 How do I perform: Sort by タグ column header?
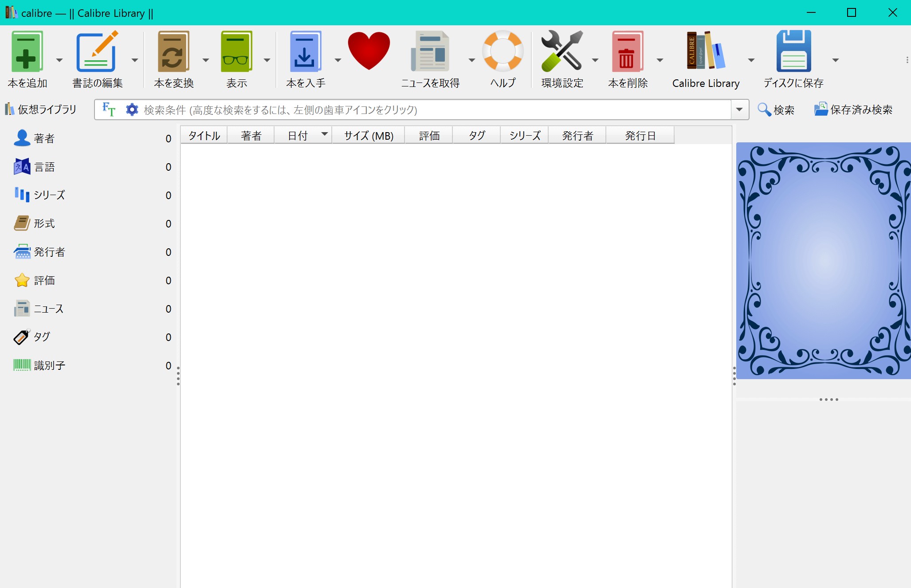(477, 135)
